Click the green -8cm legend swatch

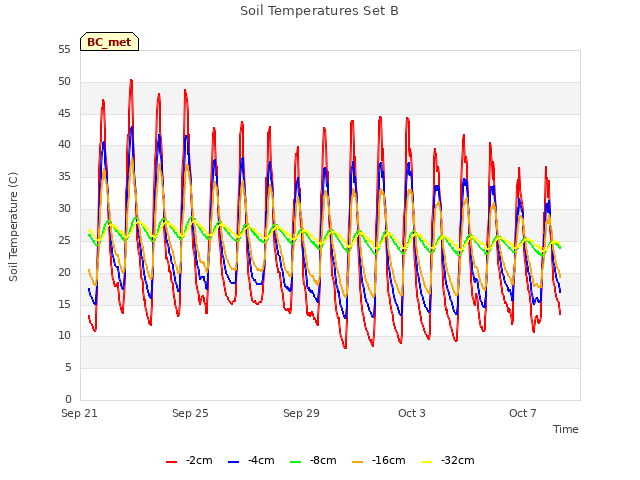[296, 462]
